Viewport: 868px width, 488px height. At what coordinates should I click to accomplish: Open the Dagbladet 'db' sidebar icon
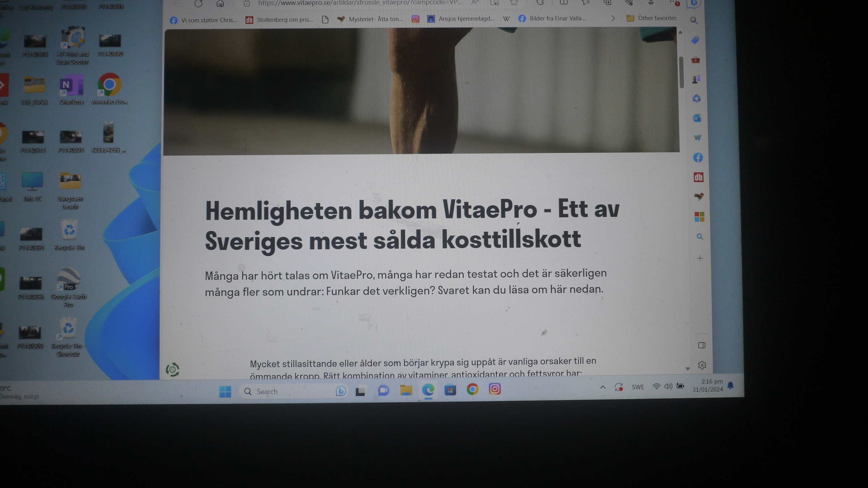698,177
